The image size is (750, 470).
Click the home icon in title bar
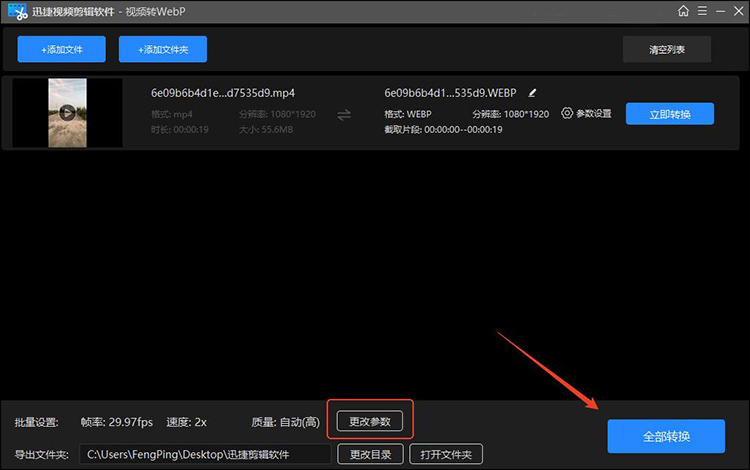(x=683, y=11)
